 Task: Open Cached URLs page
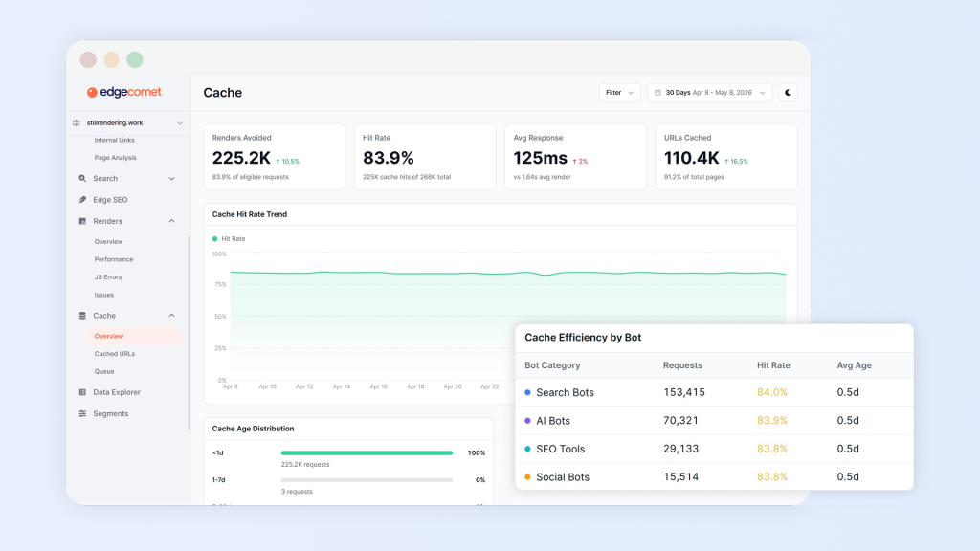(x=115, y=354)
